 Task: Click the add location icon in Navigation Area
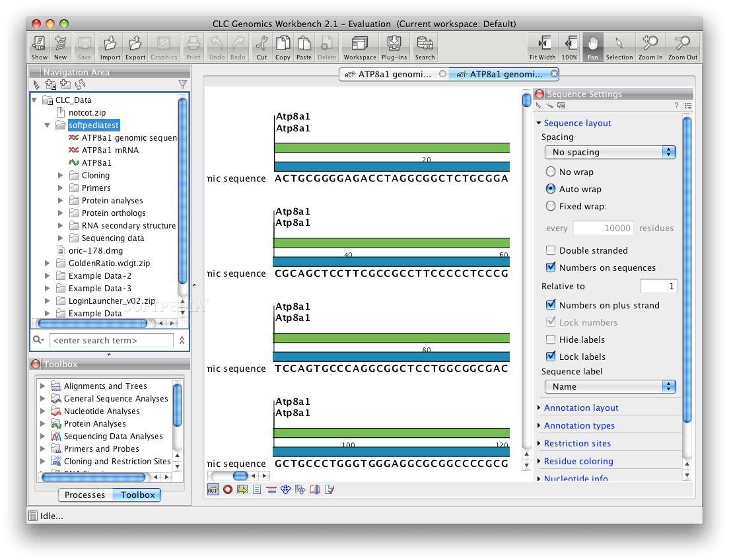51,84
